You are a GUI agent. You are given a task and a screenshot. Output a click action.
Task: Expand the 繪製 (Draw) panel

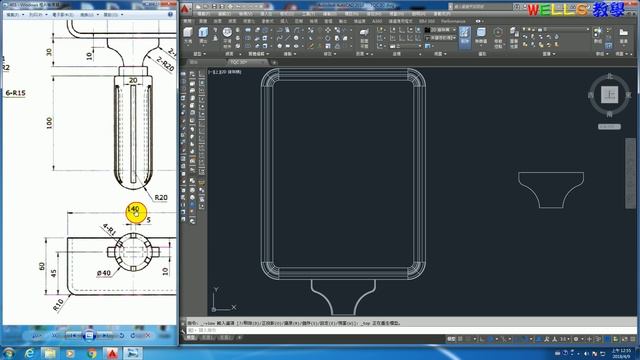[x=291, y=54]
